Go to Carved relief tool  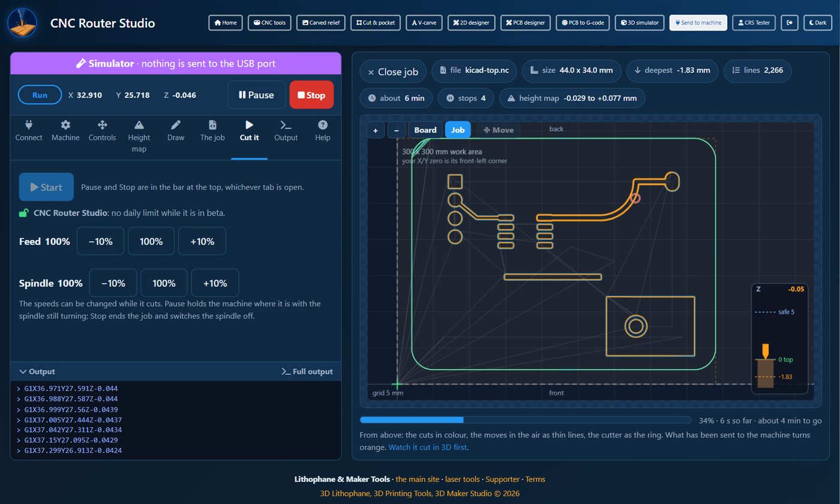pos(321,23)
